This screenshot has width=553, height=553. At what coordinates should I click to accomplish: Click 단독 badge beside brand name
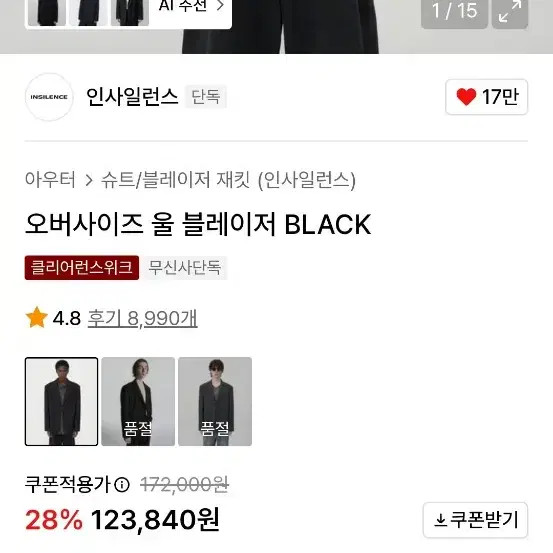coord(206,97)
